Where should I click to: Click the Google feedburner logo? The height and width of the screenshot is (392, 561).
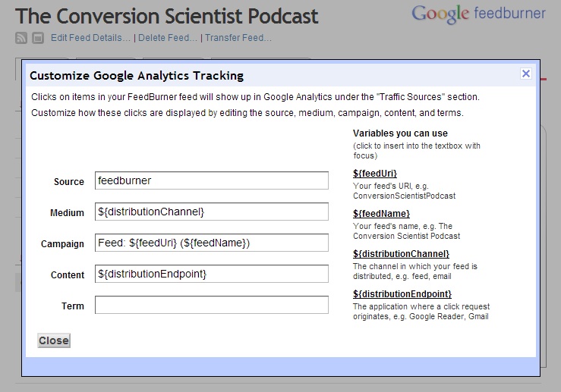[x=478, y=14]
